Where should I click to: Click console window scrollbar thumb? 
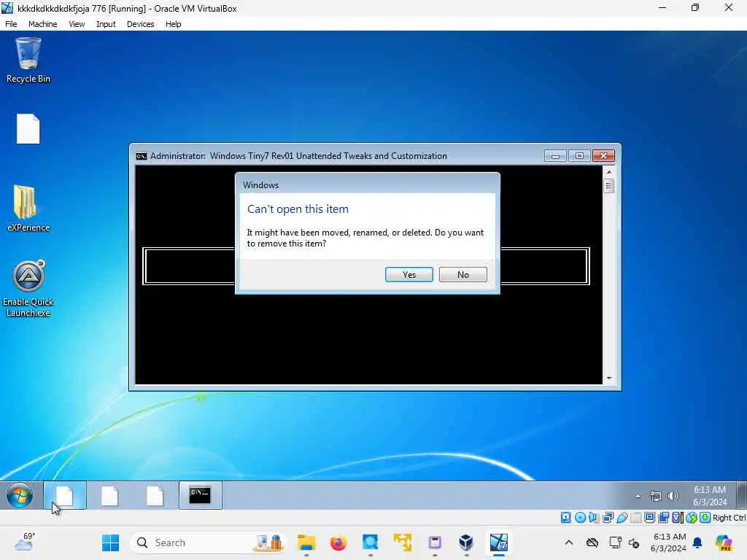click(608, 186)
